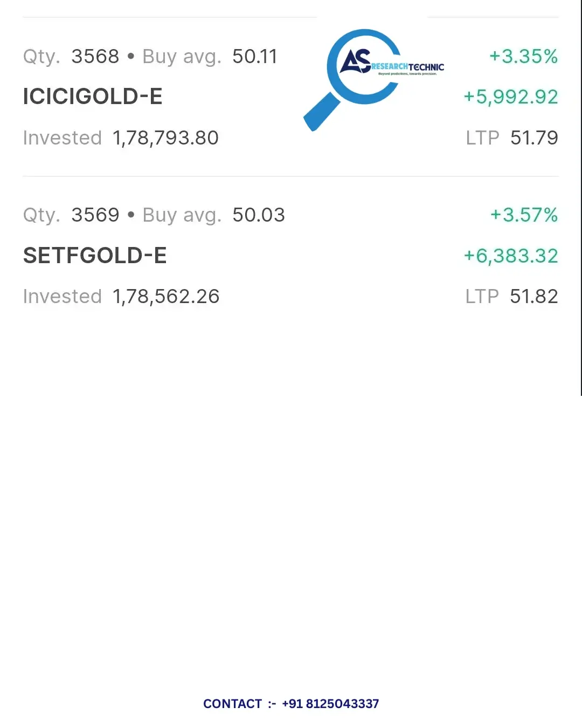582x728 pixels.
Task: Tap Invested amount 1,78,562.26
Action: point(166,297)
